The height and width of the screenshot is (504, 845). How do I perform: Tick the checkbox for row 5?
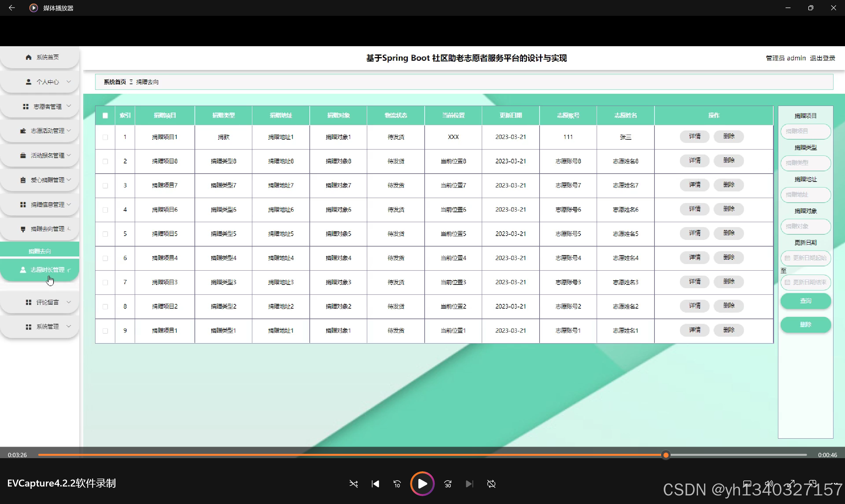tap(105, 234)
